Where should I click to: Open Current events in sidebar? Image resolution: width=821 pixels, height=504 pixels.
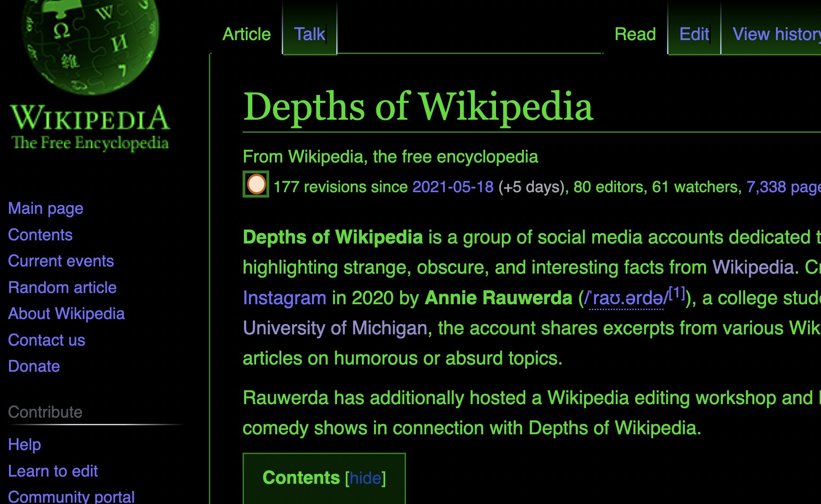click(x=61, y=261)
